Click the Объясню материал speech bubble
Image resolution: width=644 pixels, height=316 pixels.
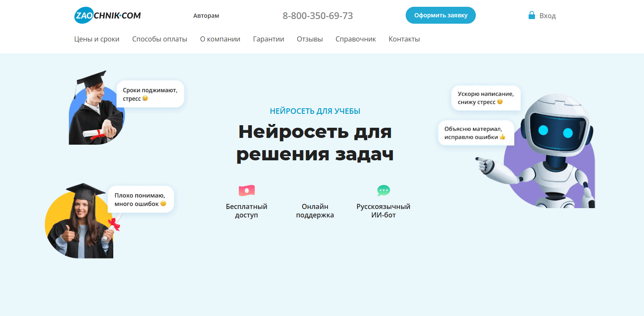point(476,133)
